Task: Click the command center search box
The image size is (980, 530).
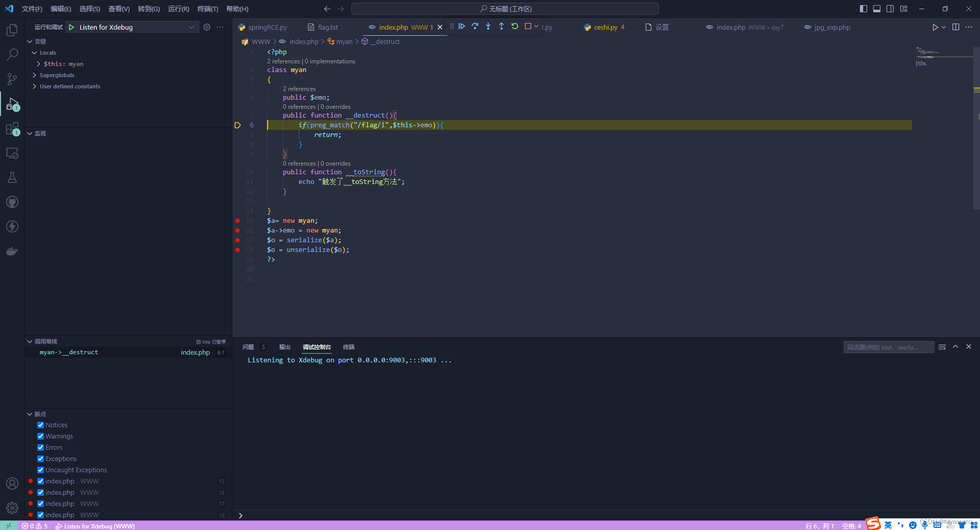Action: (505, 9)
